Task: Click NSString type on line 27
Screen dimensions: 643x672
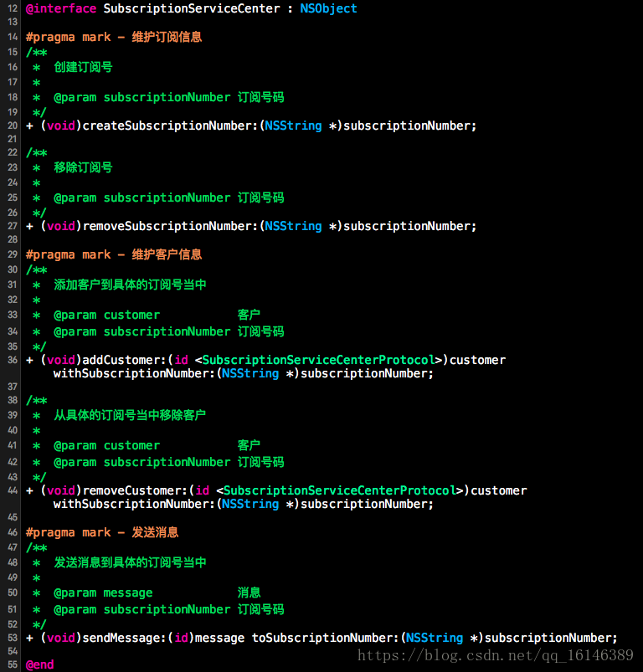Action: (293, 226)
